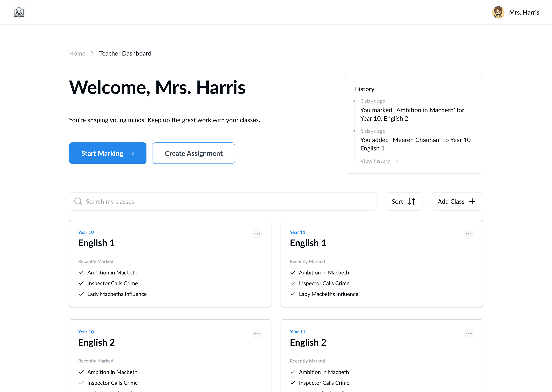Open Lady Macbeths Influence in Year 10 English 1

coord(117,294)
